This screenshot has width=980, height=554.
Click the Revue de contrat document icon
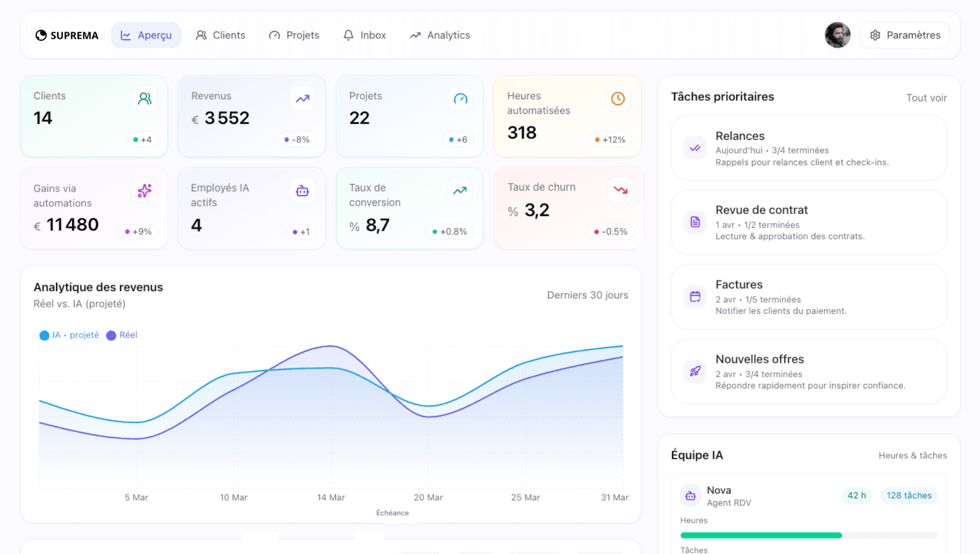[x=695, y=222]
